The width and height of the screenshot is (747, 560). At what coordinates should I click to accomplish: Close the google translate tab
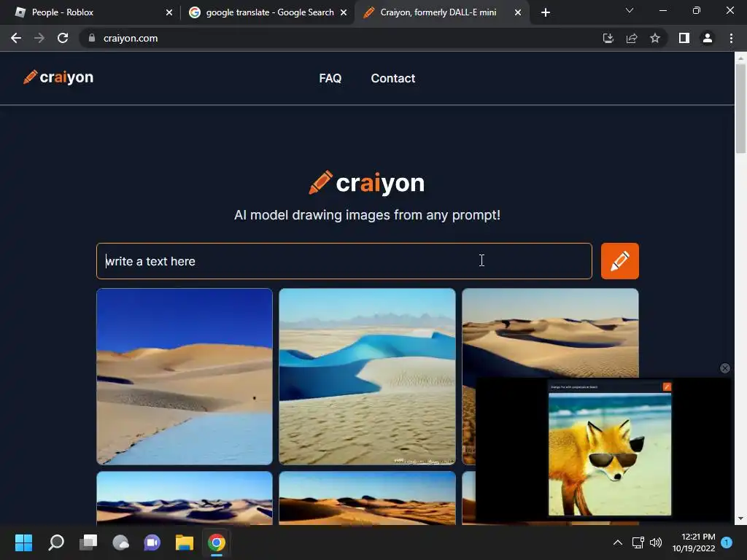pos(344,12)
